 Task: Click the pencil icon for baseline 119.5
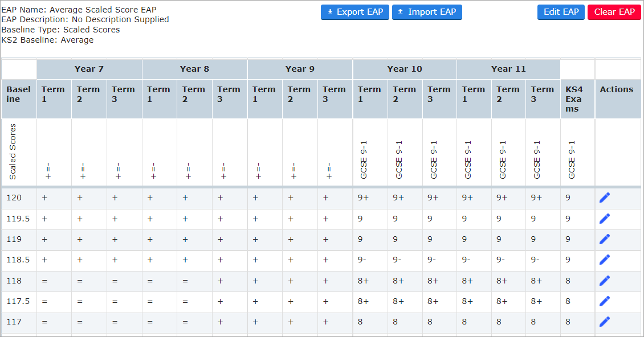point(605,218)
